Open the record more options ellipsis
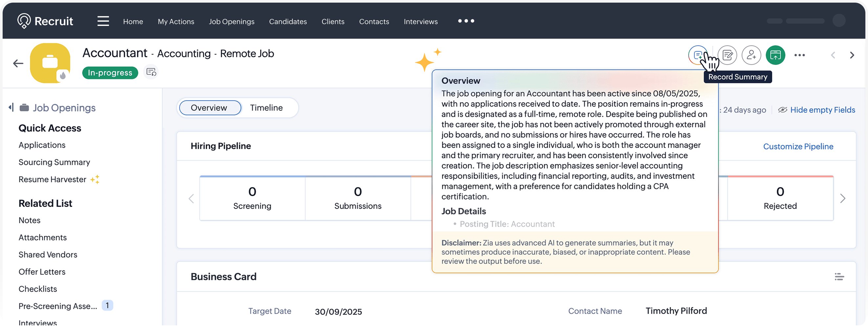The image size is (868, 328). click(800, 55)
